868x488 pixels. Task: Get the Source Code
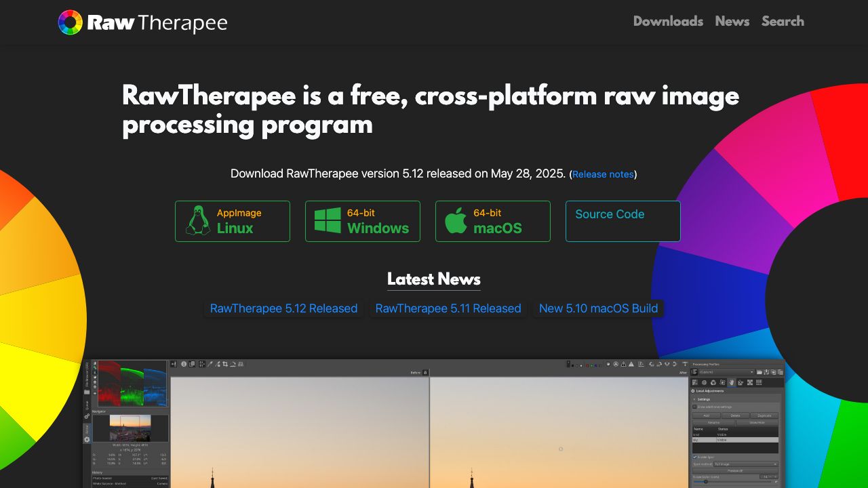[x=623, y=221]
